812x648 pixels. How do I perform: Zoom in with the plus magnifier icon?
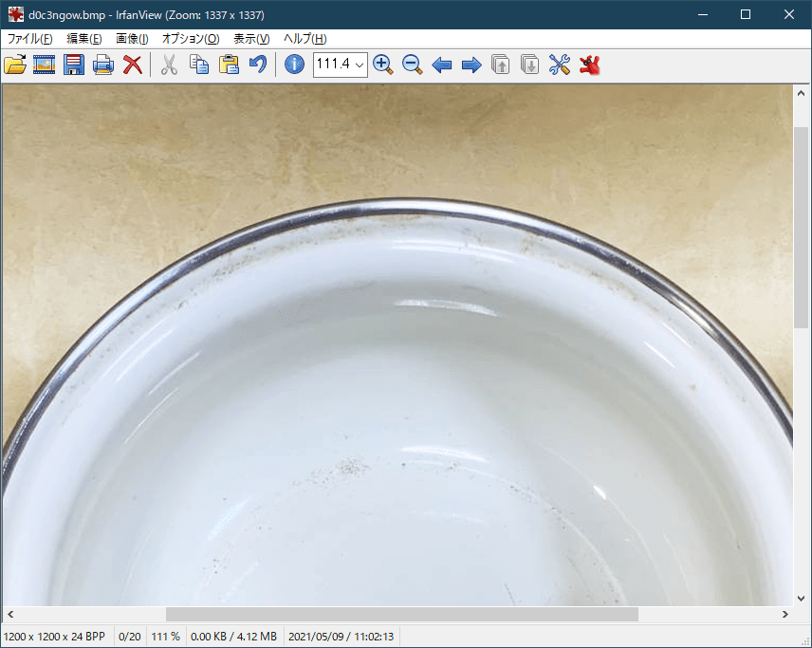click(382, 65)
